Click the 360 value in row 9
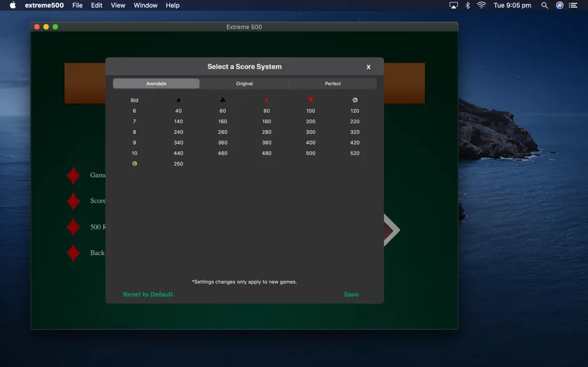 tap(223, 143)
